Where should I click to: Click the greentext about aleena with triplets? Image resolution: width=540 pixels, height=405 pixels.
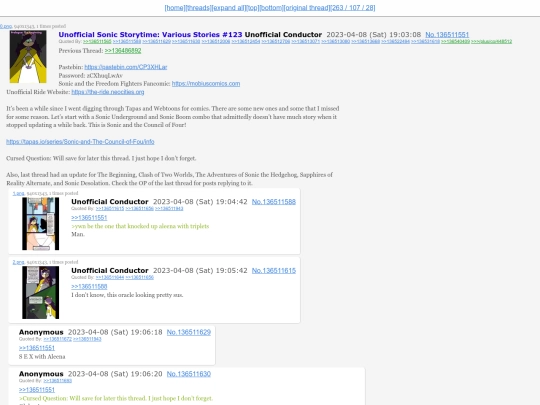click(x=140, y=226)
